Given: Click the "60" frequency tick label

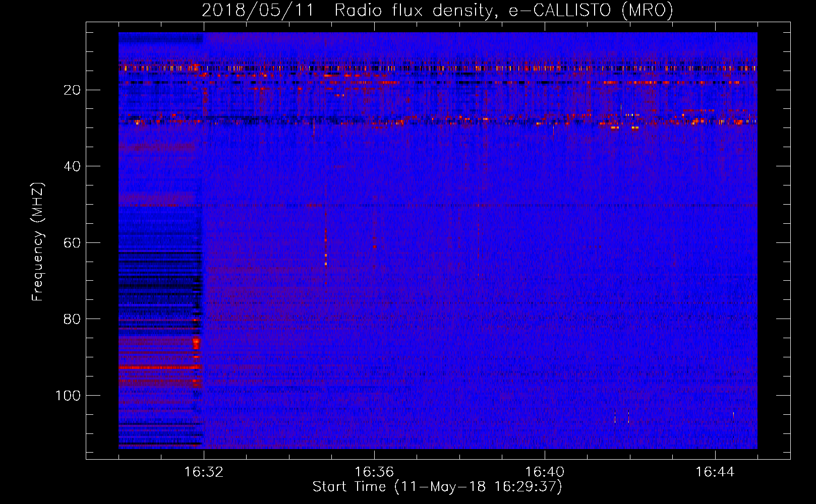Looking at the screenshot, I should click(72, 243).
